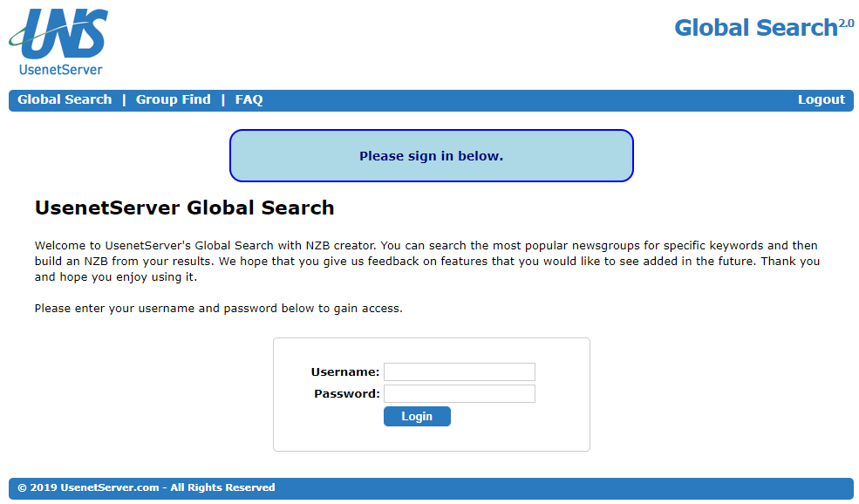
Task: Click the 'Please enter your username and password' text
Action: [219, 309]
